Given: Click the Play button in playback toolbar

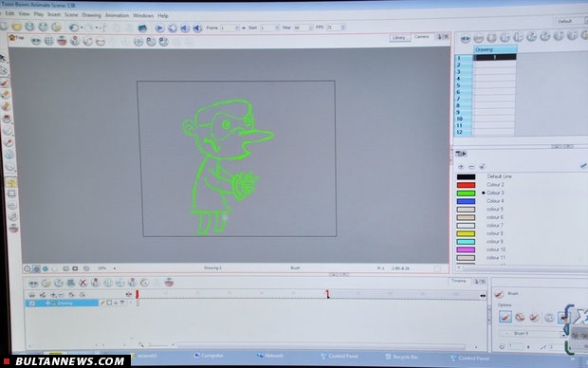Looking at the screenshot, I should 159,28.
